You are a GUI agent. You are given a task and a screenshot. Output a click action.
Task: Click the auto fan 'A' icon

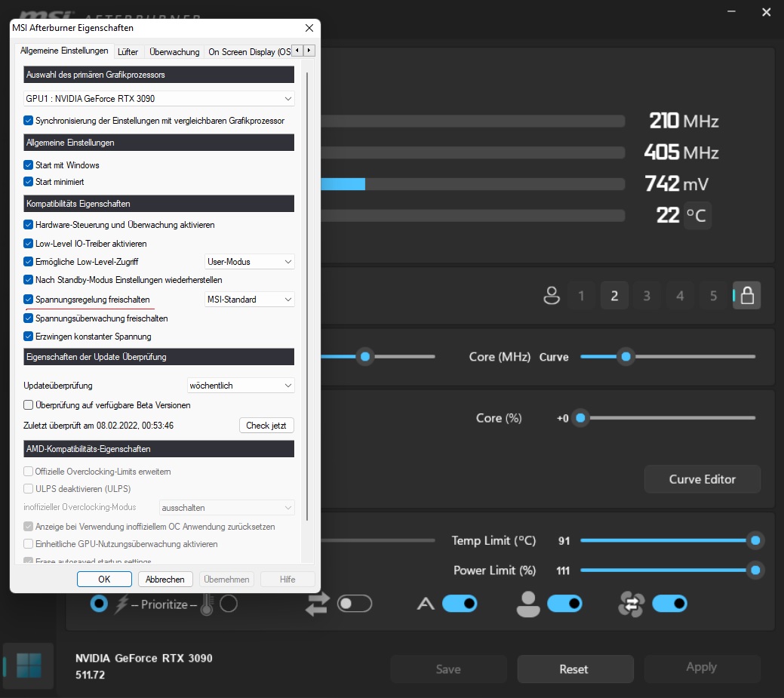(426, 604)
